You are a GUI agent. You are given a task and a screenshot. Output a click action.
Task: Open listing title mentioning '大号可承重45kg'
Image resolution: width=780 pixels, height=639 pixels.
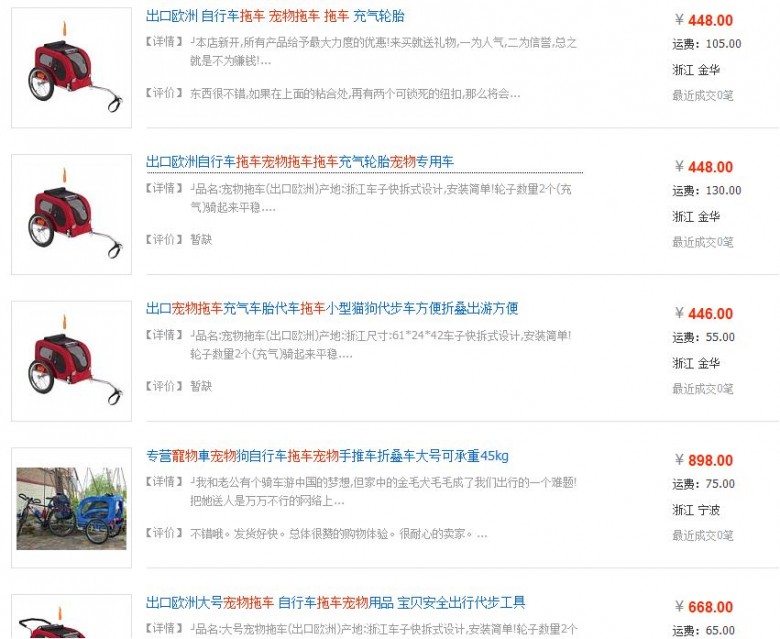[x=327, y=456]
